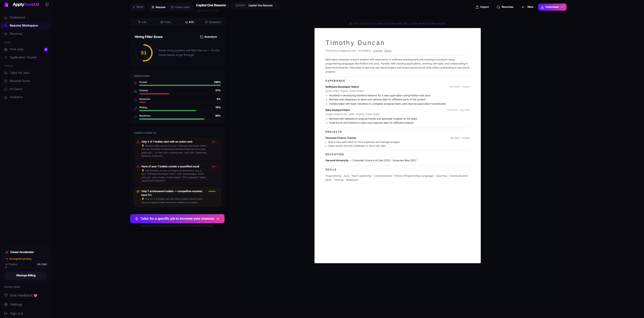Open the AI Coach chat icon
The width and height of the screenshot is (644, 318).
pos(6,89)
